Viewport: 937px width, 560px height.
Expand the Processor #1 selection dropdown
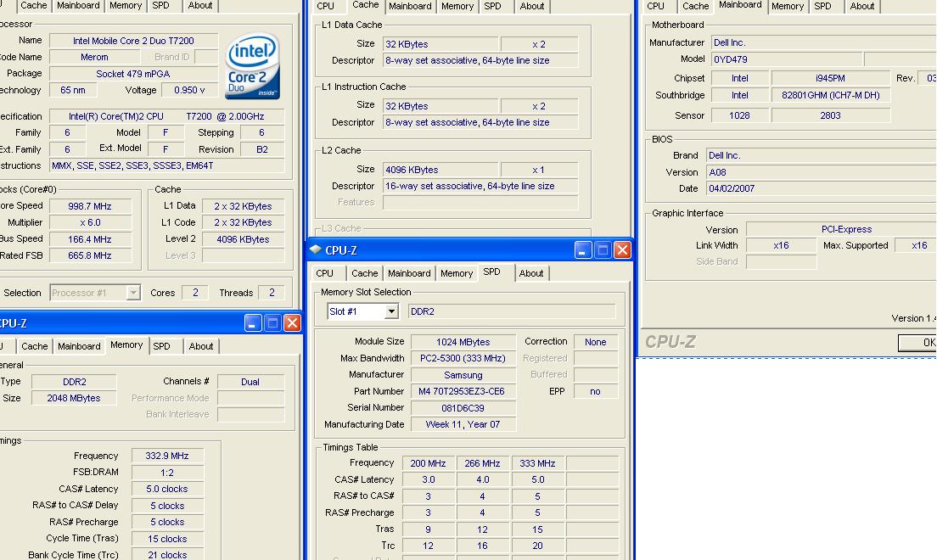click(x=133, y=293)
